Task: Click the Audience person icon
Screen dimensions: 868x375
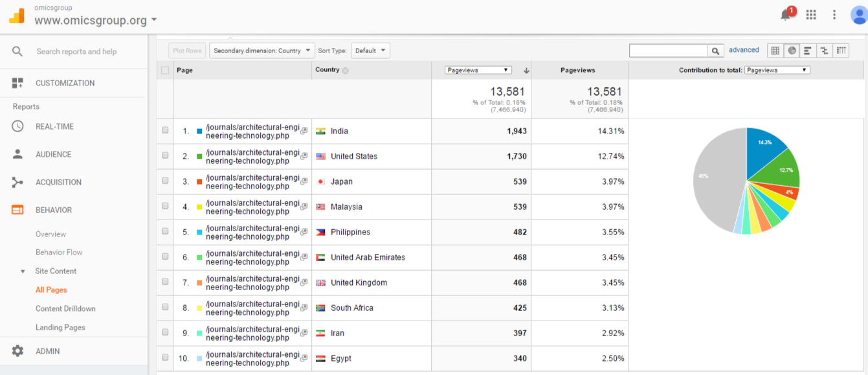Action: (x=17, y=154)
